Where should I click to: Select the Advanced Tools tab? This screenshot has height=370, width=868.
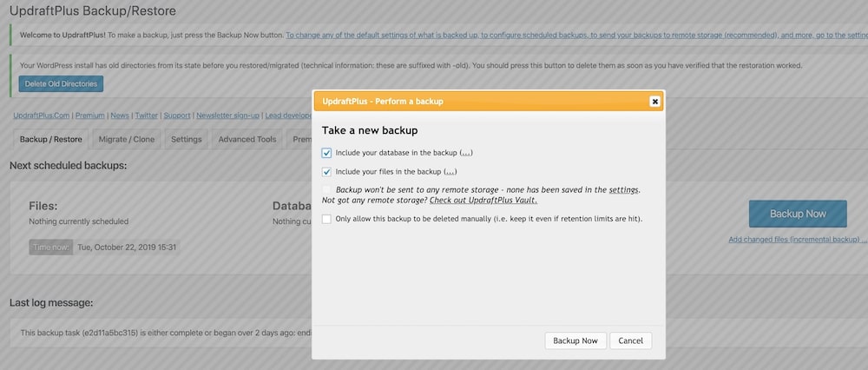pos(247,139)
